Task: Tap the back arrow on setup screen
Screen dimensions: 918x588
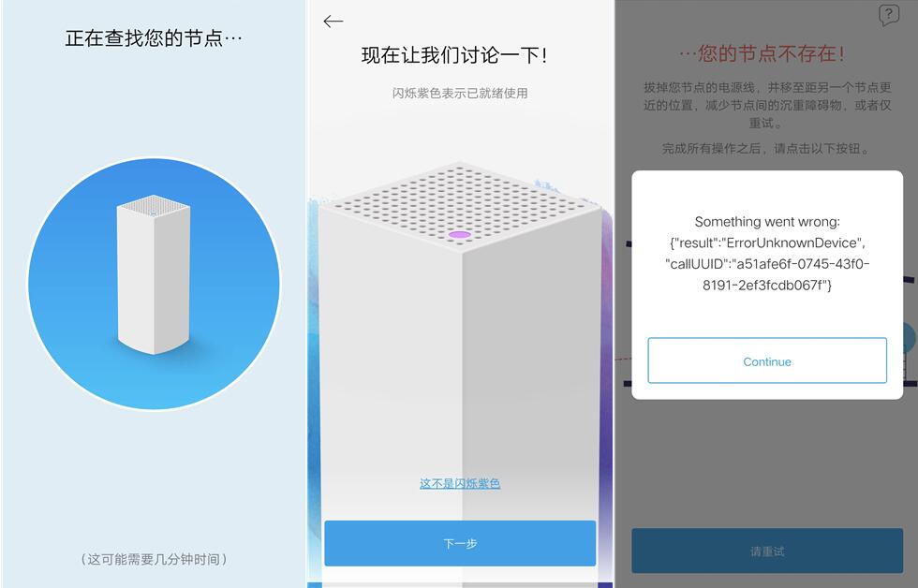Action: (333, 22)
